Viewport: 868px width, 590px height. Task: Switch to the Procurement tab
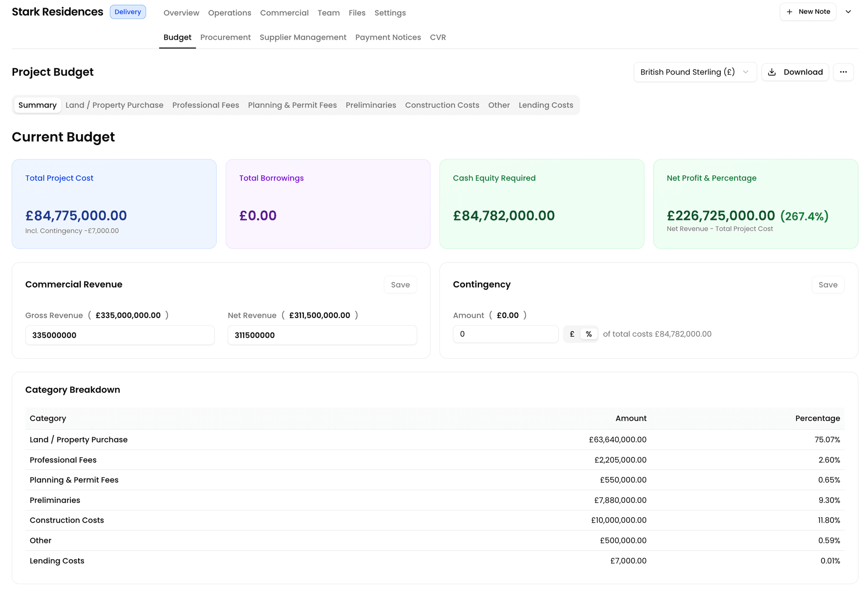click(225, 37)
